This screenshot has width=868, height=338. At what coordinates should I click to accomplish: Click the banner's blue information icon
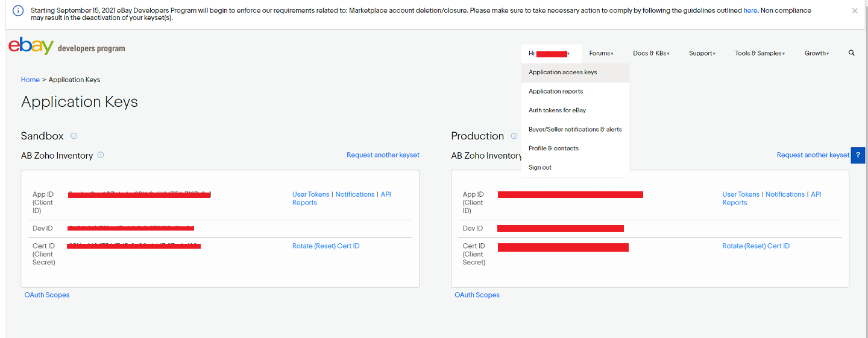point(18,11)
